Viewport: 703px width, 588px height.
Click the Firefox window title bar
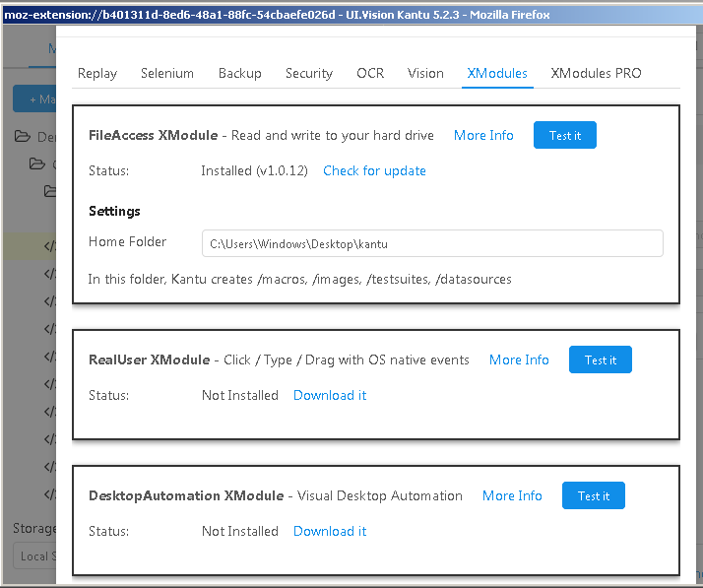pyautogui.click(x=351, y=15)
